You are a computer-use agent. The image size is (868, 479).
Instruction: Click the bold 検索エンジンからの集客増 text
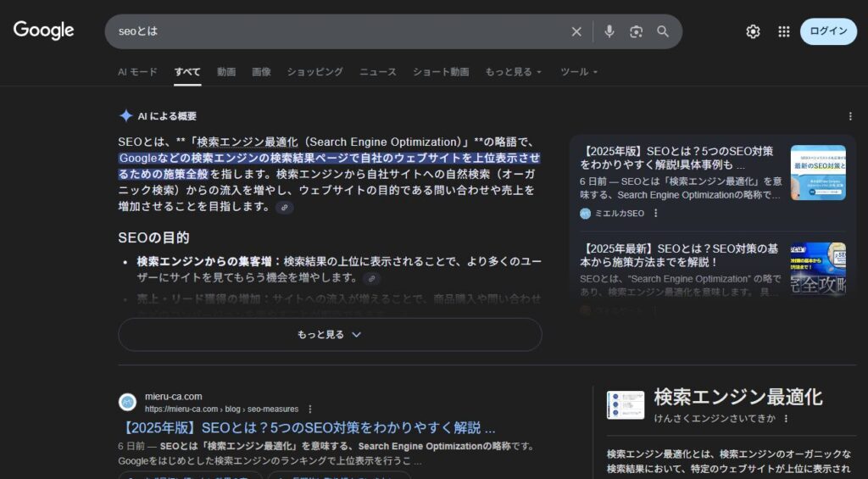[x=204, y=261]
